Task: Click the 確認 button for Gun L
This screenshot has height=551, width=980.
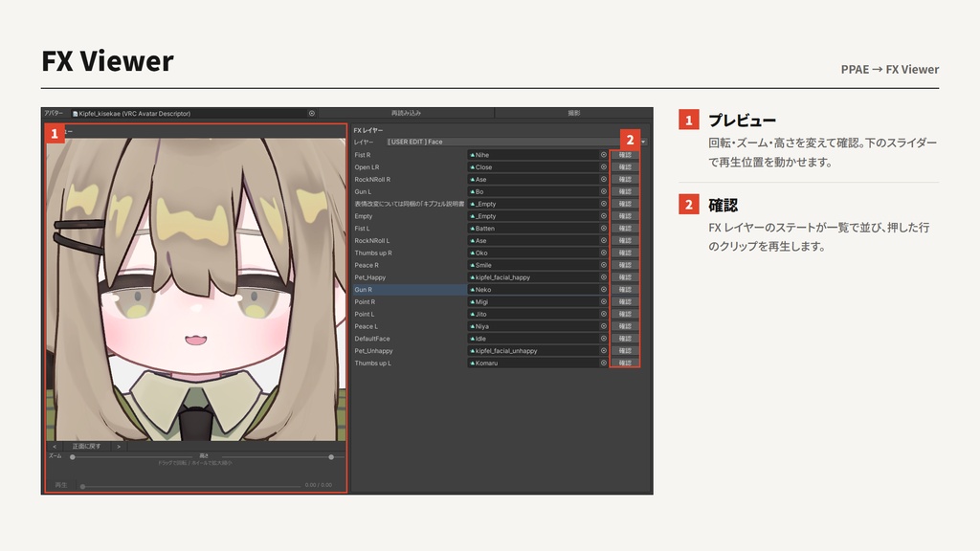Action: click(625, 191)
